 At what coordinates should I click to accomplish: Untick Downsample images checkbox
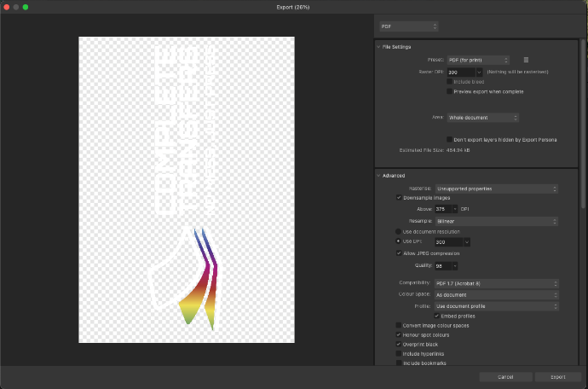pyautogui.click(x=399, y=198)
